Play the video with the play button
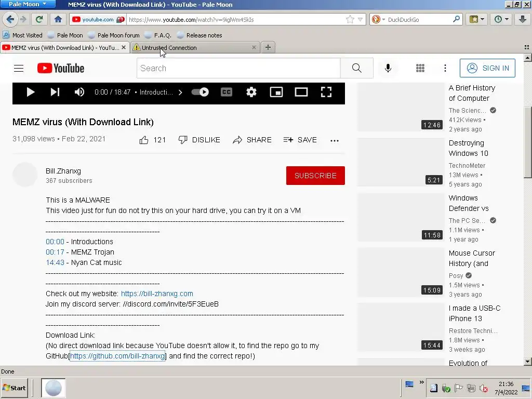 (31, 92)
